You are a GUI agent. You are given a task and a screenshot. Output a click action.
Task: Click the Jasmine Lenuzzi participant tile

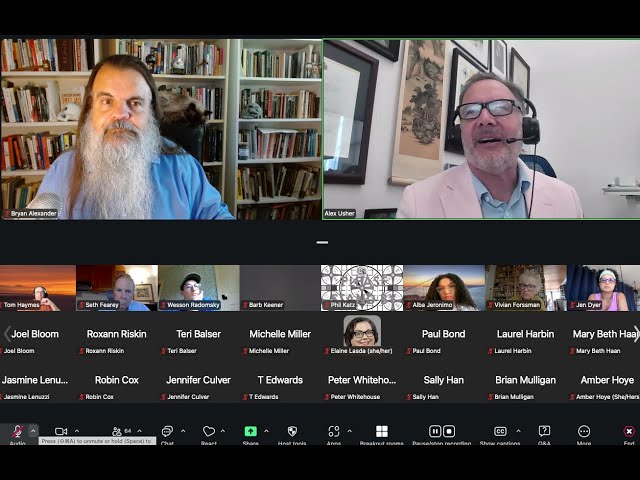click(x=38, y=380)
